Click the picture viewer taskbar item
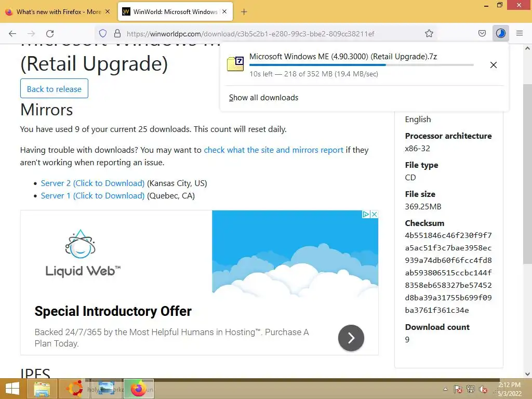This screenshot has height=399, width=532. (x=106, y=389)
